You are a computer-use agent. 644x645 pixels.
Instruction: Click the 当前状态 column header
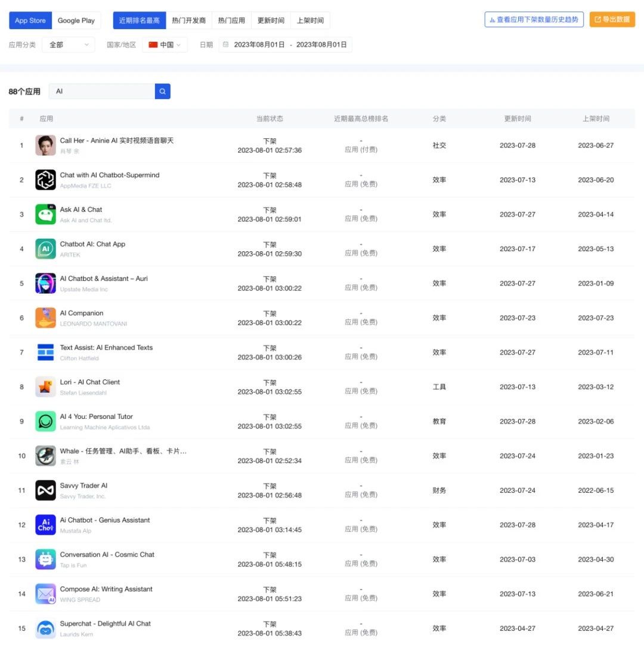pyautogui.click(x=270, y=119)
